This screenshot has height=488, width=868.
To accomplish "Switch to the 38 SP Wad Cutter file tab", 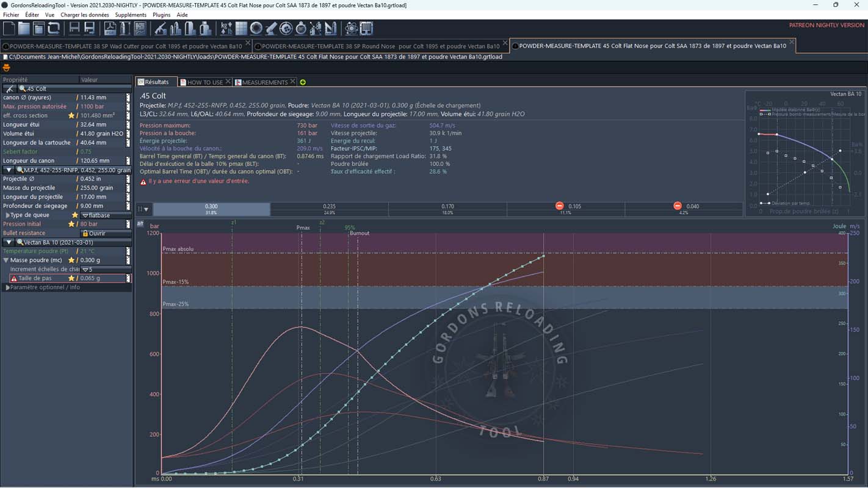I will (125, 46).
